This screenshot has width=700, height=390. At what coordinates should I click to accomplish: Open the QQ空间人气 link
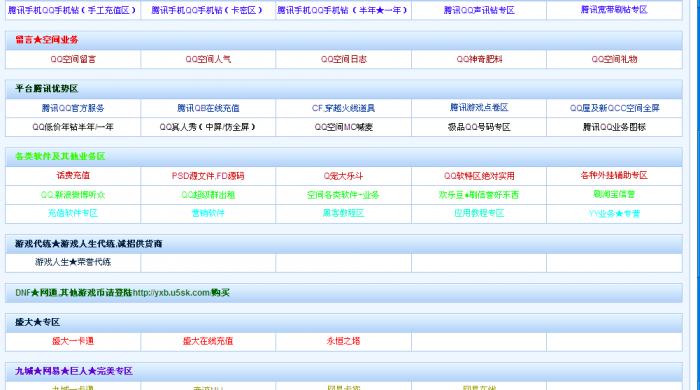coord(208,59)
